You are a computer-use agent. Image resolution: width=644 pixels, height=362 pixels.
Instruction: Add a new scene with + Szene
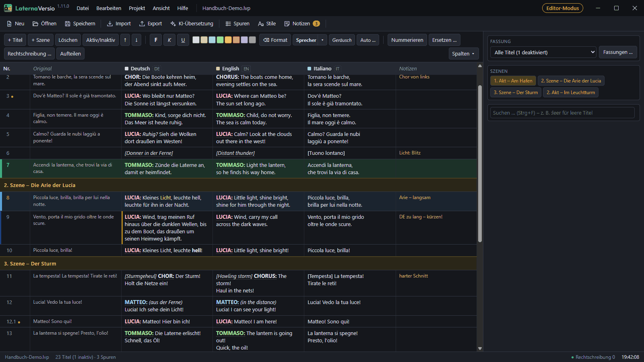point(41,40)
